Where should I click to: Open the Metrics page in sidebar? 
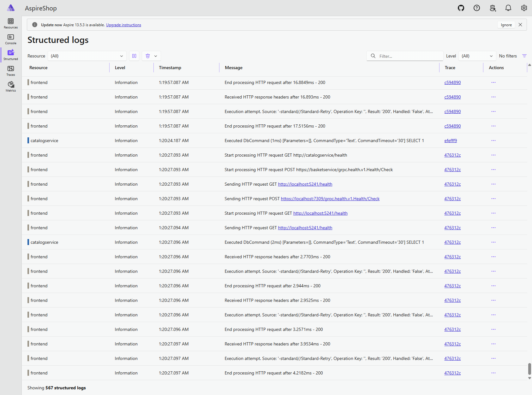tap(11, 87)
